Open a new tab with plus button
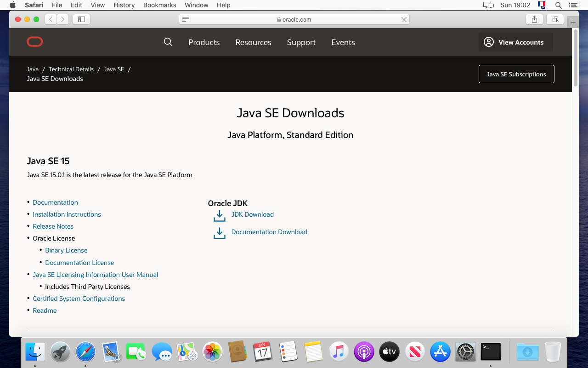The width and height of the screenshot is (588, 368). click(x=573, y=22)
